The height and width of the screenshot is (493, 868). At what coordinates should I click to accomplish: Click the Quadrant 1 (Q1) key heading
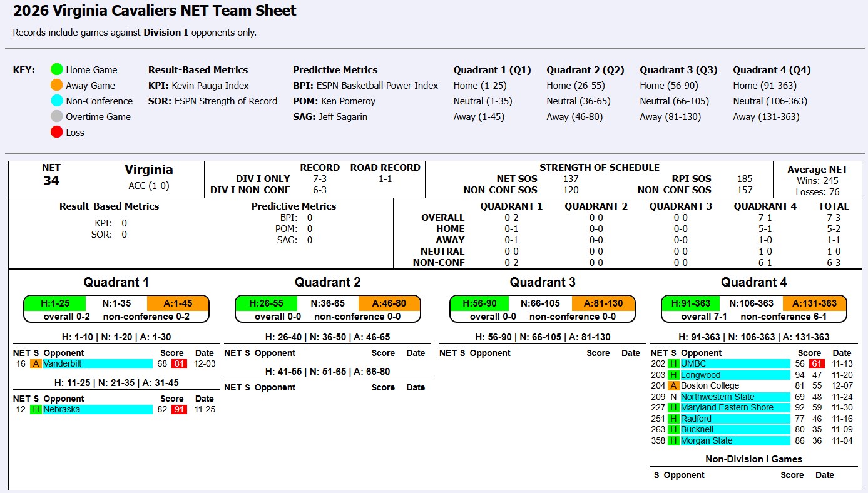tap(492, 70)
